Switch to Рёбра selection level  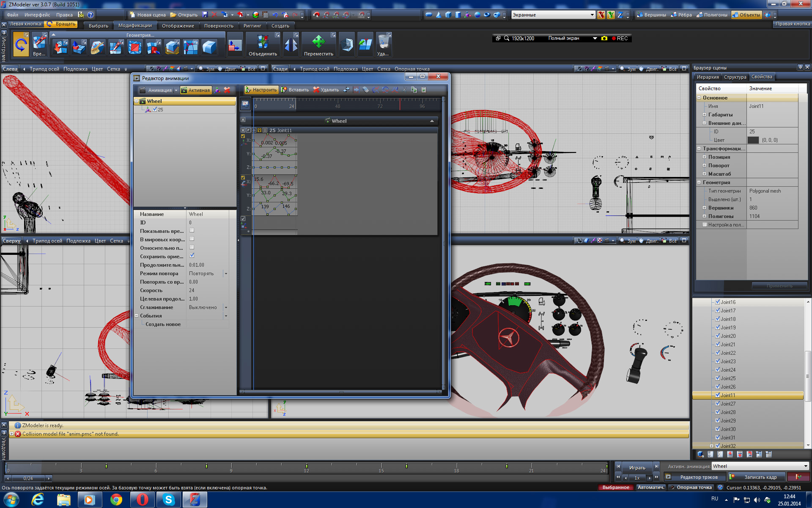(x=681, y=15)
